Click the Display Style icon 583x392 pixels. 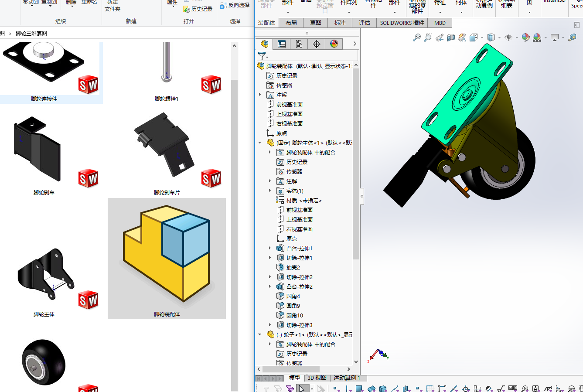pos(491,37)
